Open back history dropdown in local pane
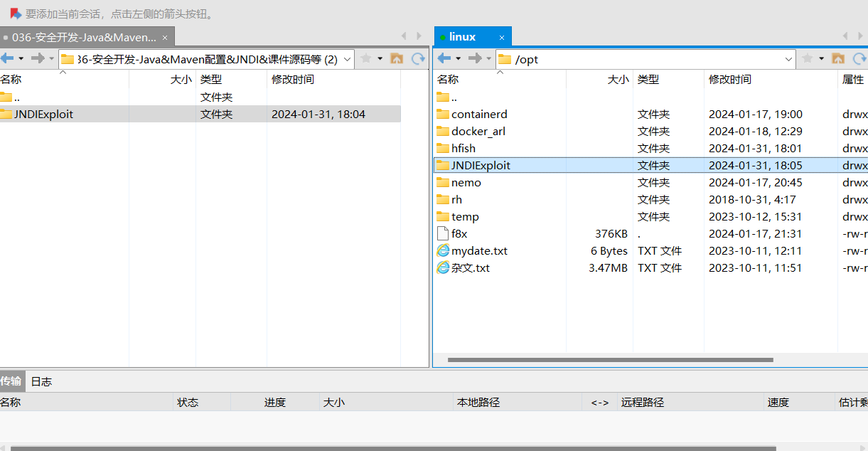 (x=21, y=58)
